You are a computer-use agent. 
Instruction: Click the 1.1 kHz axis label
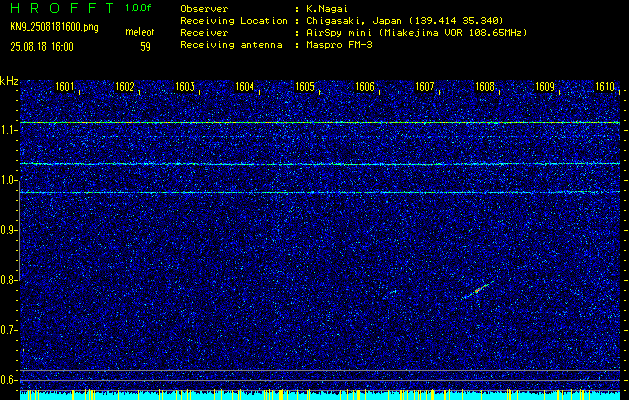pos(6,130)
